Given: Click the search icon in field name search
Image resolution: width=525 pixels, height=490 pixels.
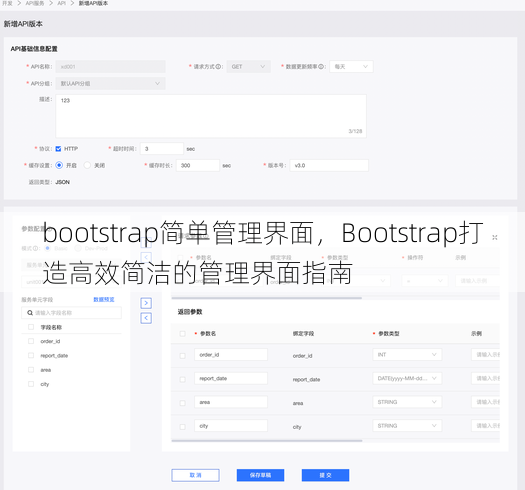Looking at the screenshot, I should 30,313.
